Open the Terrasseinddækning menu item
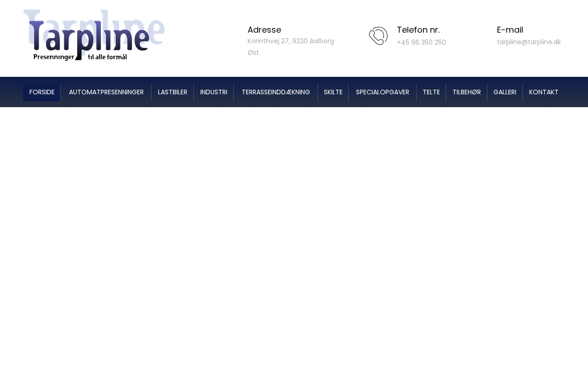588x368 pixels. pyautogui.click(x=276, y=92)
